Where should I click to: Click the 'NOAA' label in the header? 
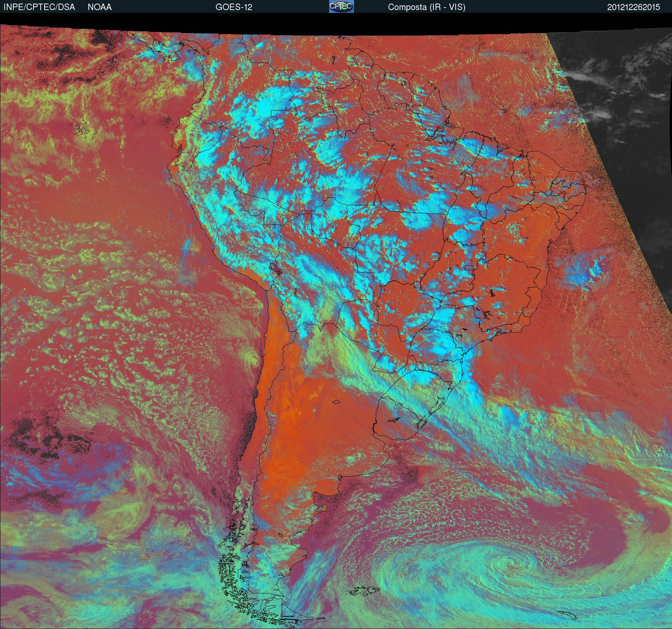click(x=100, y=7)
